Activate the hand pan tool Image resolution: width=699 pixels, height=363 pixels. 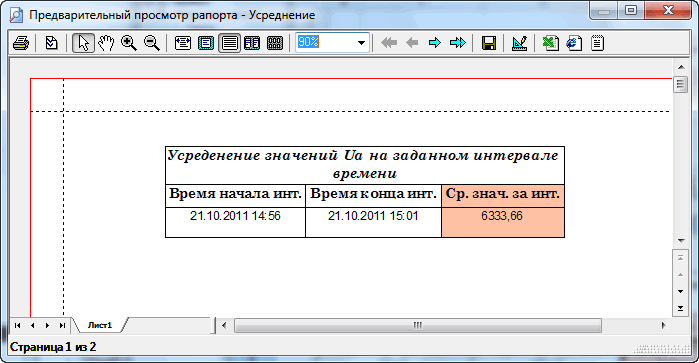coord(106,43)
